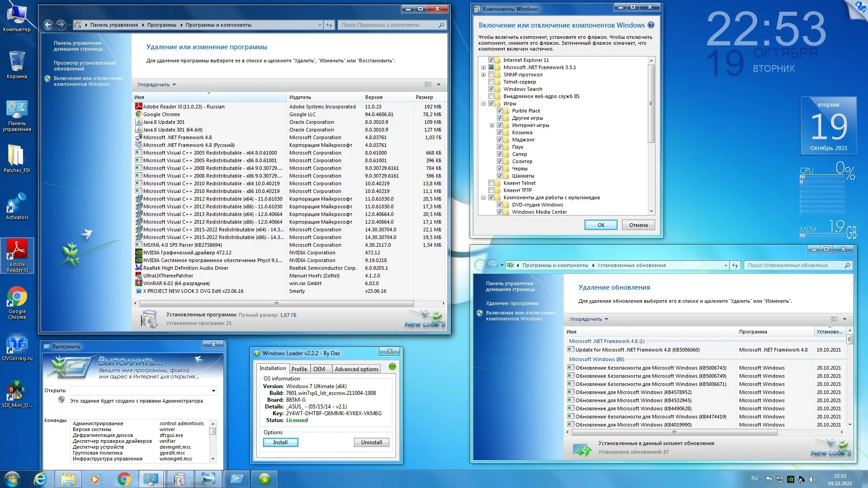Launch Google Chrome from taskbar

pyautogui.click(x=124, y=479)
